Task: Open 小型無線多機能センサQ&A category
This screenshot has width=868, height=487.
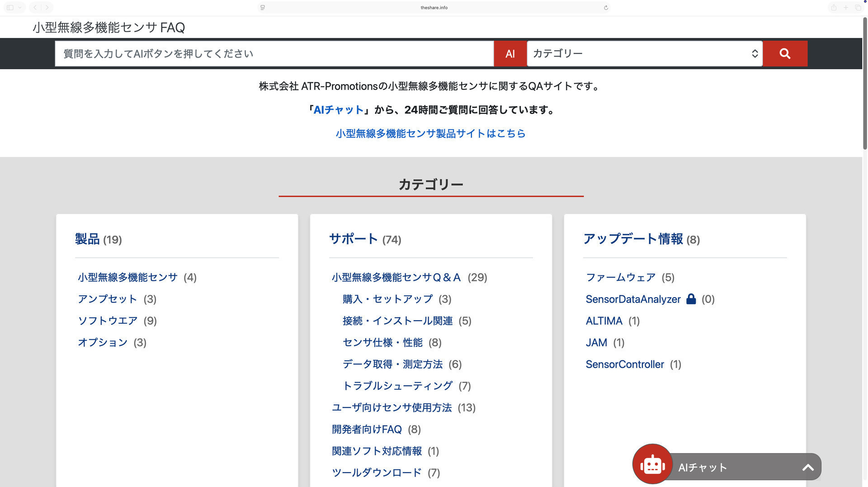Action: (396, 277)
